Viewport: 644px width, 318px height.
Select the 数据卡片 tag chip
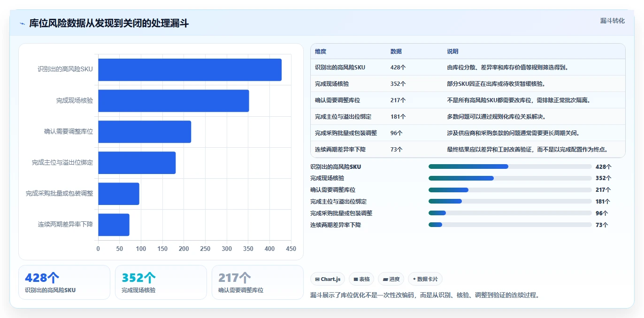click(425, 279)
